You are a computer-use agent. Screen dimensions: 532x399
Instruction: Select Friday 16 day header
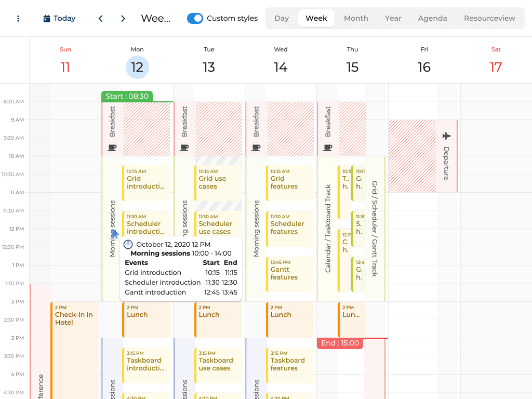pyautogui.click(x=424, y=60)
